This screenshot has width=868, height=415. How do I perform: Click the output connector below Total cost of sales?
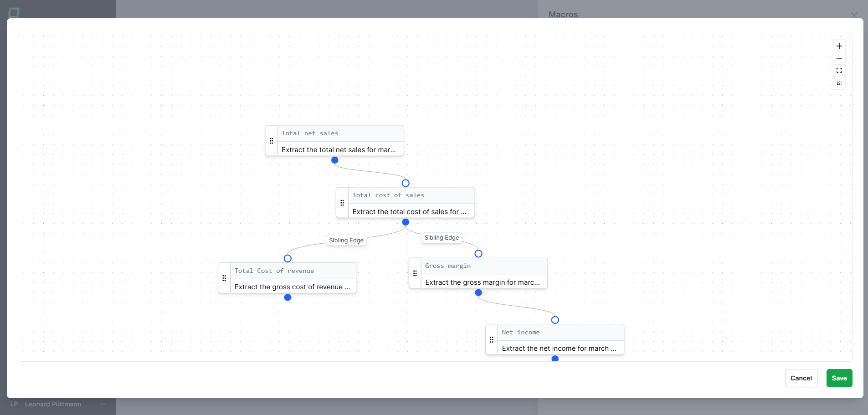click(x=406, y=222)
